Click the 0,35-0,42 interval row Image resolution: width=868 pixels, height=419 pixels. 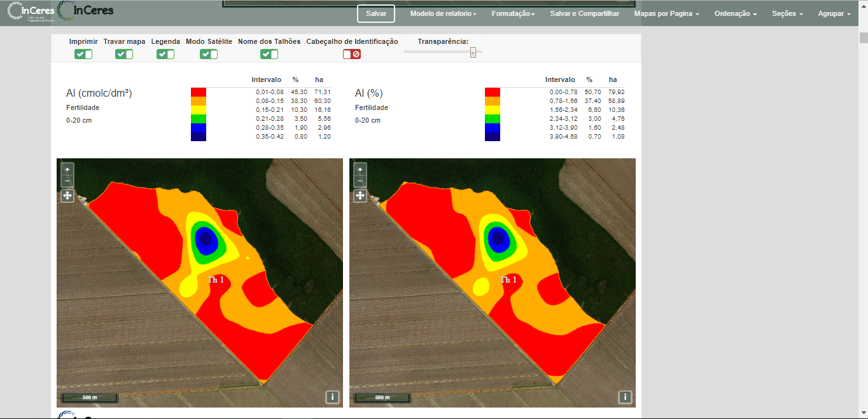point(261,137)
